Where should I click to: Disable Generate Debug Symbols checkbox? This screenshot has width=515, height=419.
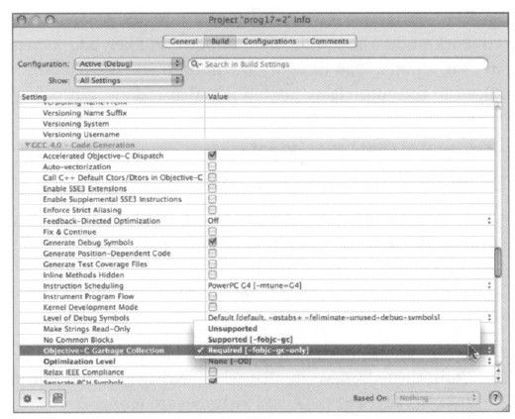[x=212, y=242]
